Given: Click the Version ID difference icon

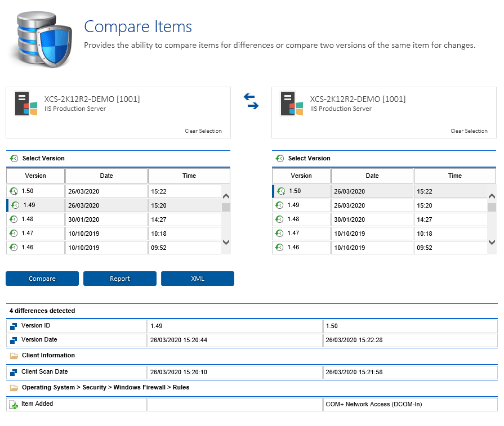Looking at the screenshot, I should click(14, 326).
